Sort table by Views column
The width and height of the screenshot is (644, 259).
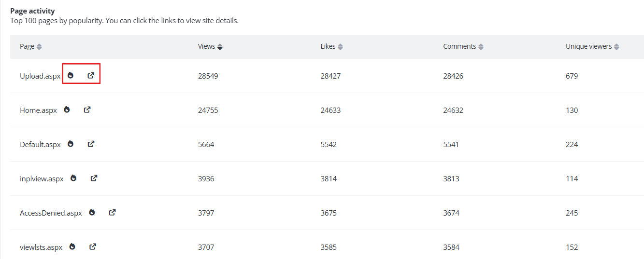[x=210, y=47]
